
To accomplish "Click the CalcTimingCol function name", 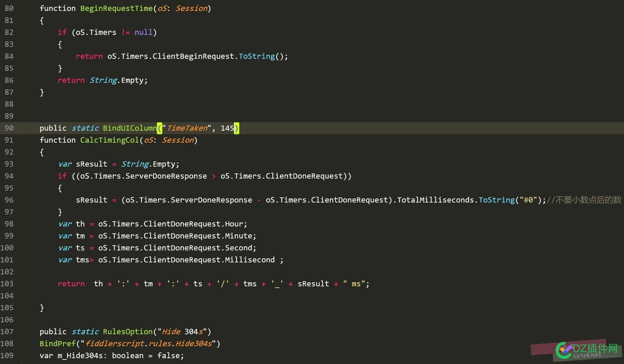I will coord(109,140).
